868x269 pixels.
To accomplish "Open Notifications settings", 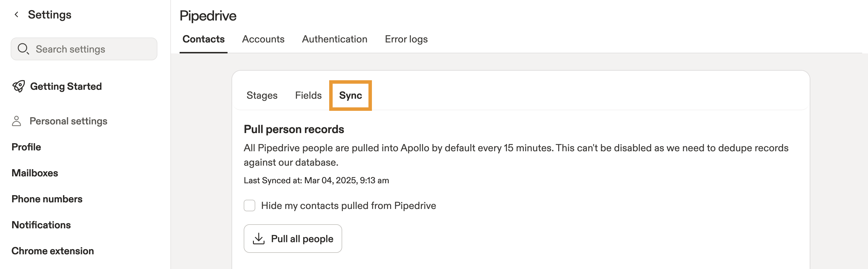I will 41,225.
